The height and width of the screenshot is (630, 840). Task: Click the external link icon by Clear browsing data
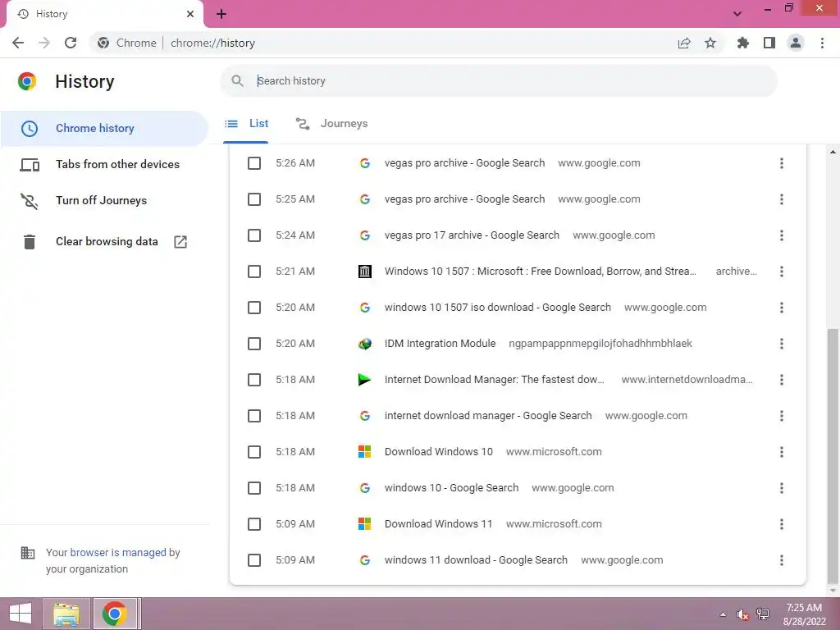[x=180, y=242]
